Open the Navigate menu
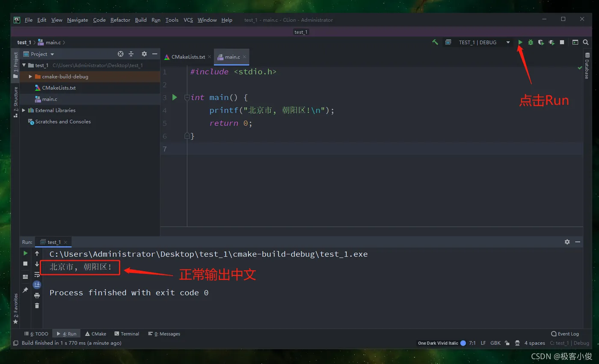This screenshot has width=599, height=364. (77, 20)
